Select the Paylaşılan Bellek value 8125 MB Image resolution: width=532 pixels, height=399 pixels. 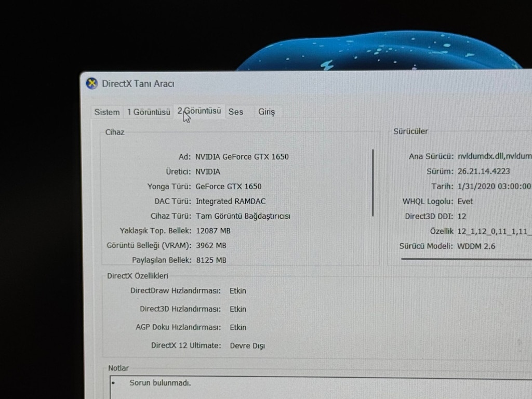coord(211,260)
